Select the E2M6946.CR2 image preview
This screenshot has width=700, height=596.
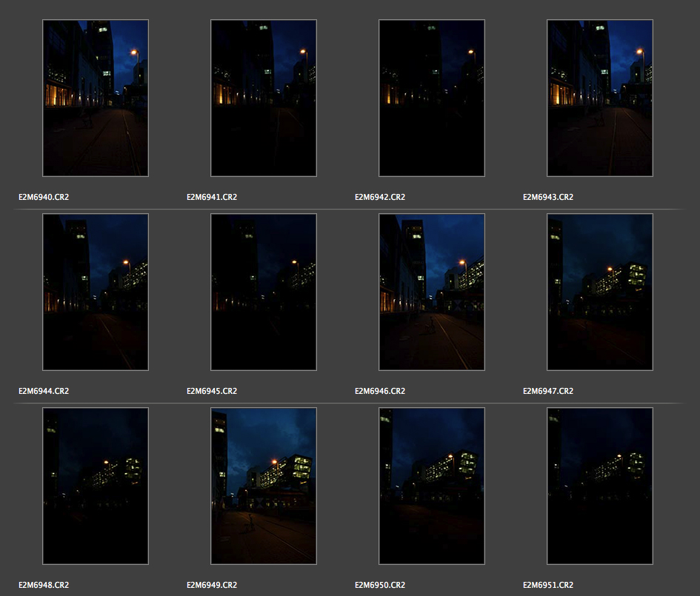pyautogui.click(x=432, y=292)
